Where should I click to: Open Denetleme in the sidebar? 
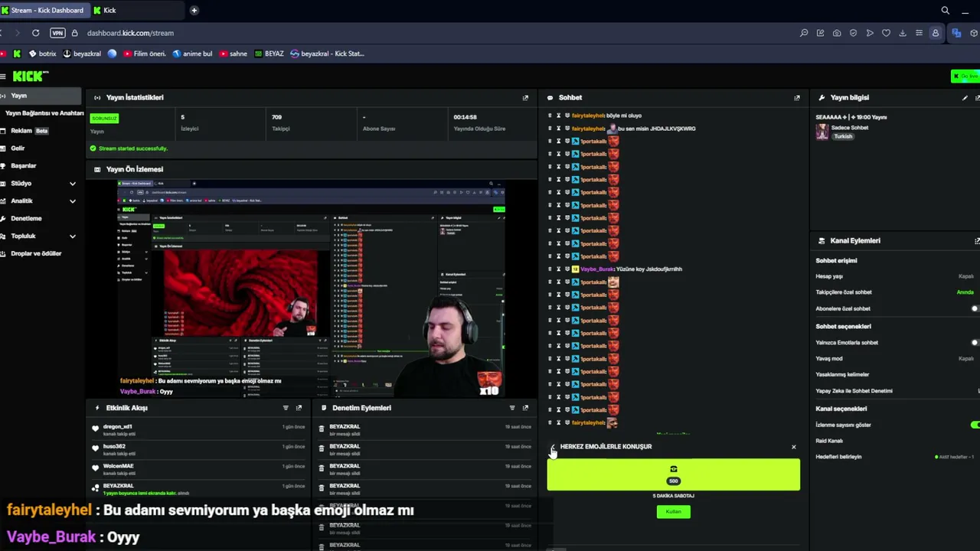pyautogui.click(x=26, y=219)
